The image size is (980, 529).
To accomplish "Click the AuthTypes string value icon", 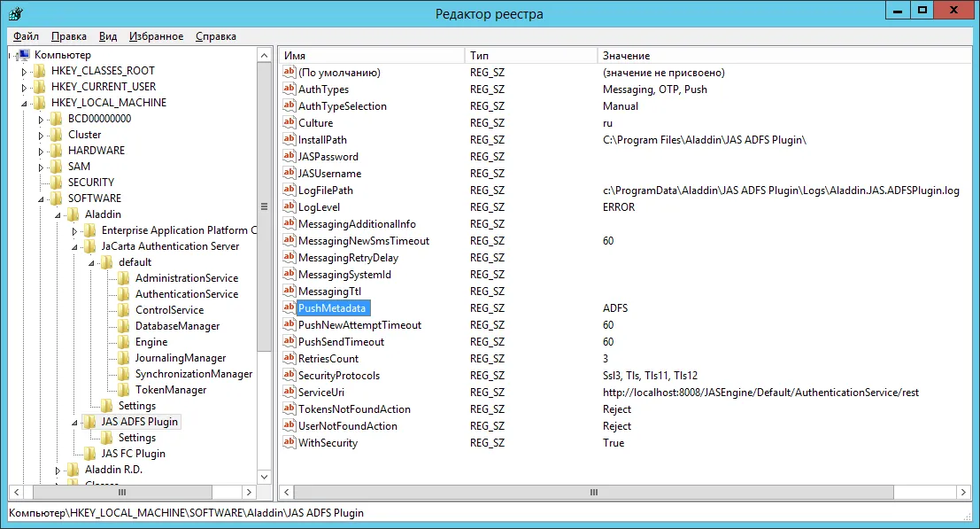I will (x=289, y=89).
